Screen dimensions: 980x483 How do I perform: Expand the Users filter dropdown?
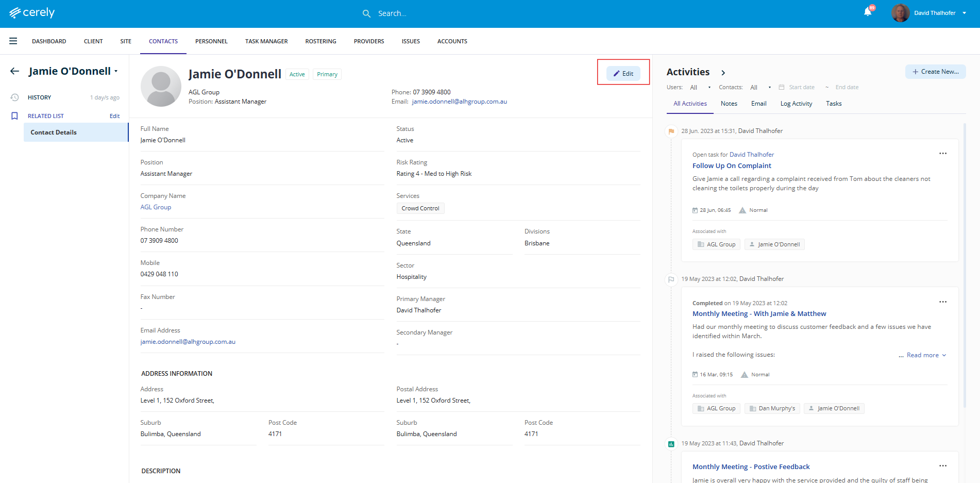(701, 88)
